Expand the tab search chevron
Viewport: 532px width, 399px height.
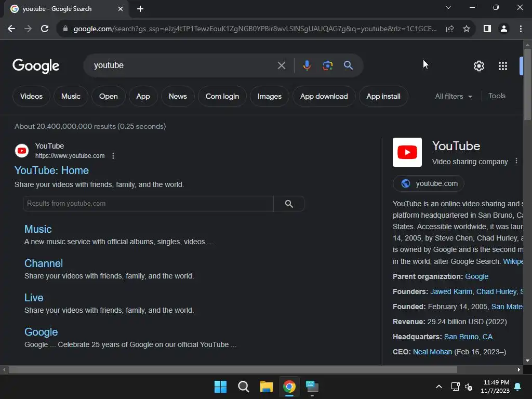(x=448, y=7)
